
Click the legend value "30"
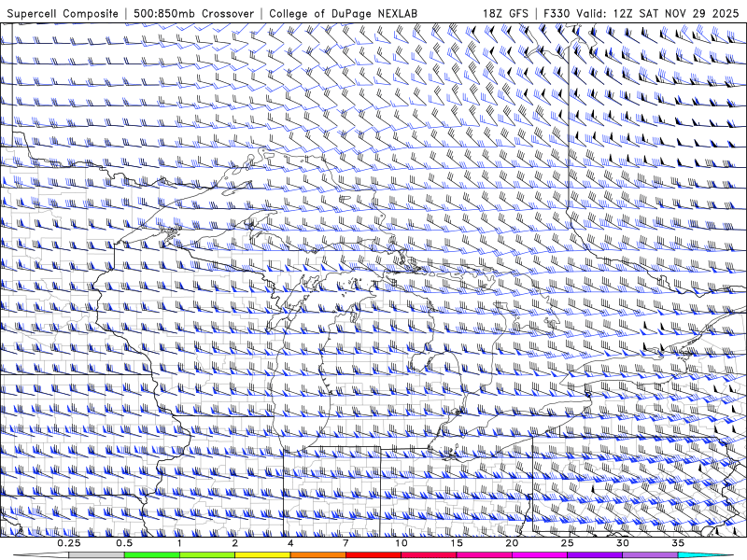point(623,543)
